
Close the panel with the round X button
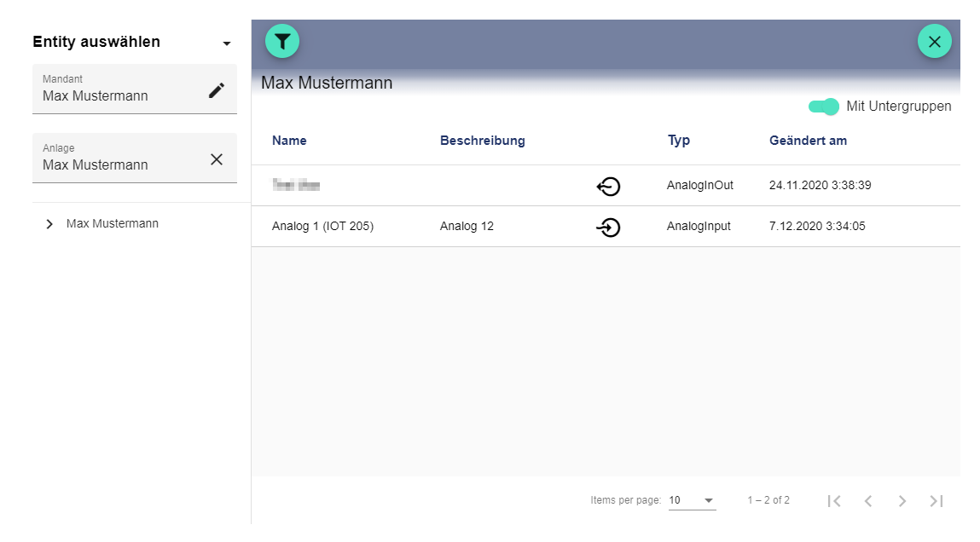[x=934, y=40]
